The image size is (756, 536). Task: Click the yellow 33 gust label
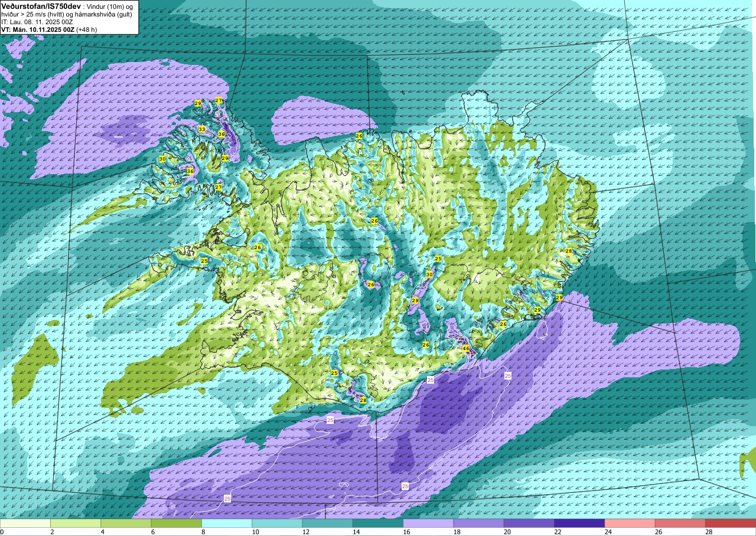tap(202, 129)
